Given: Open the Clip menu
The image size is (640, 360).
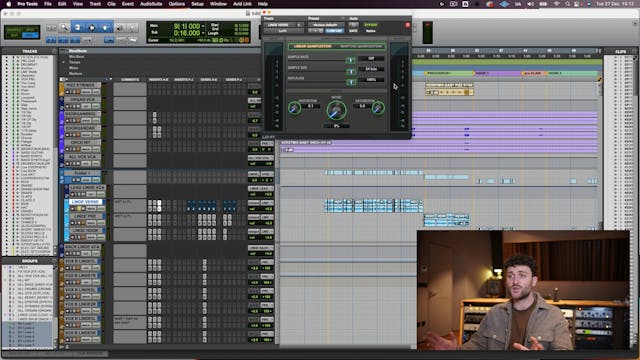Looking at the screenshot, I should 111,4.
